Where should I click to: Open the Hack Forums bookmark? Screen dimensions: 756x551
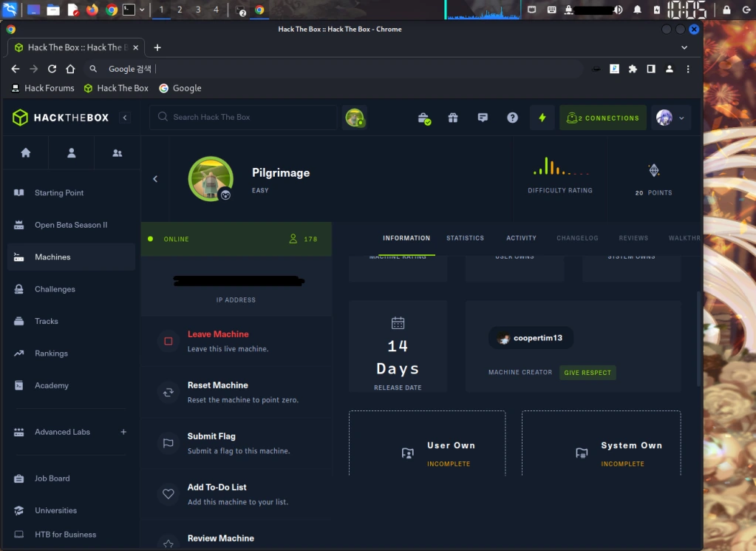coord(43,88)
